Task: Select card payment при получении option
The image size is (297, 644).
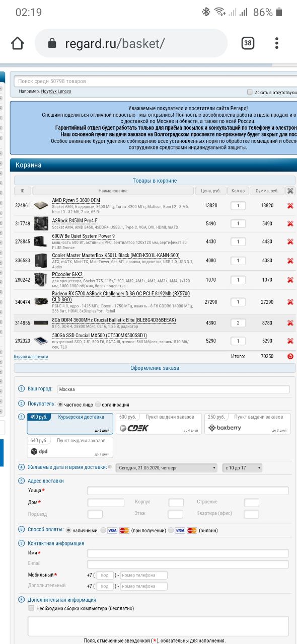Action: (103, 530)
